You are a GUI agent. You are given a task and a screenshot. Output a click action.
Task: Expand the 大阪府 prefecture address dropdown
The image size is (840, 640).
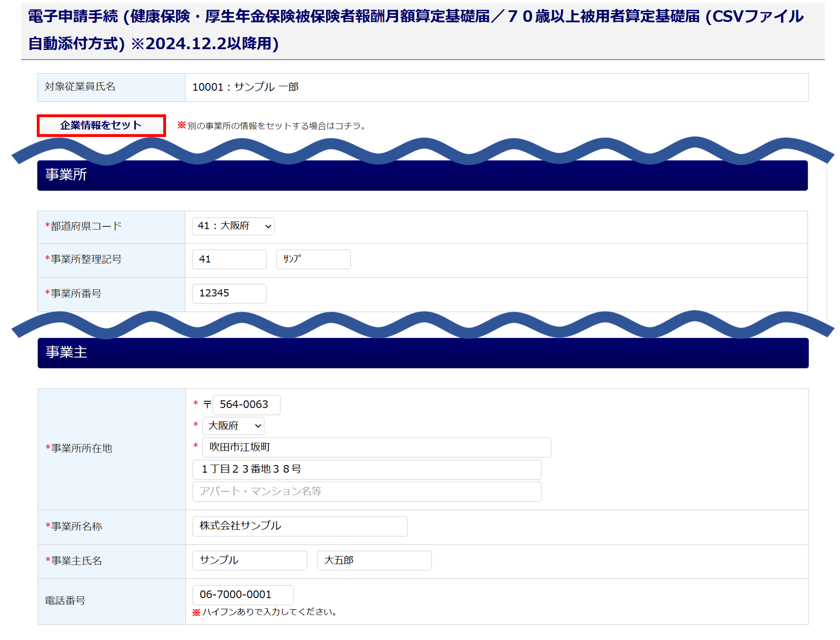coord(233,426)
